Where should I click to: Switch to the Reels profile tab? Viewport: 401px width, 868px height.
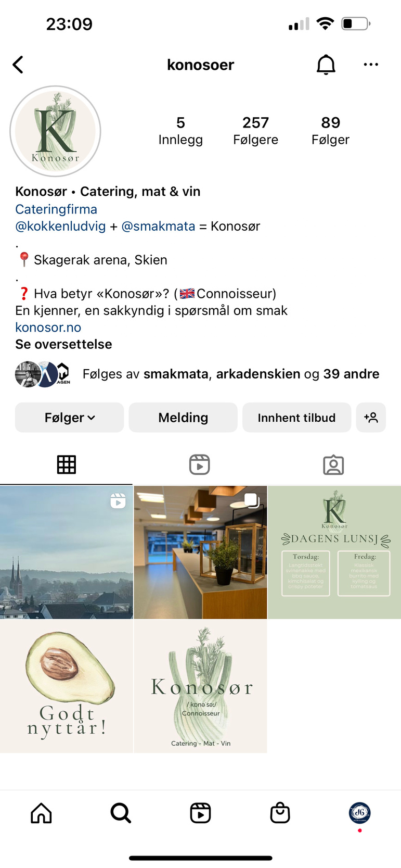pyautogui.click(x=200, y=464)
